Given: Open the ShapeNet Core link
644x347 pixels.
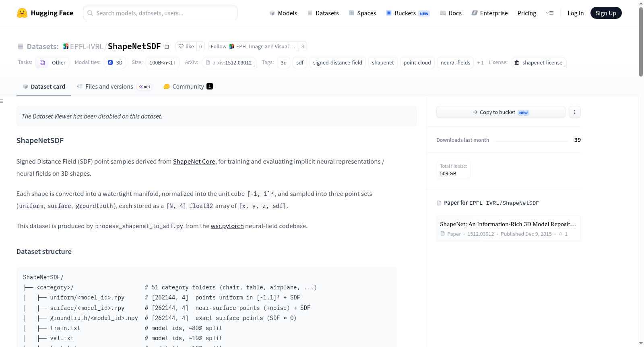Looking at the screenshot, I should (194, 161).
